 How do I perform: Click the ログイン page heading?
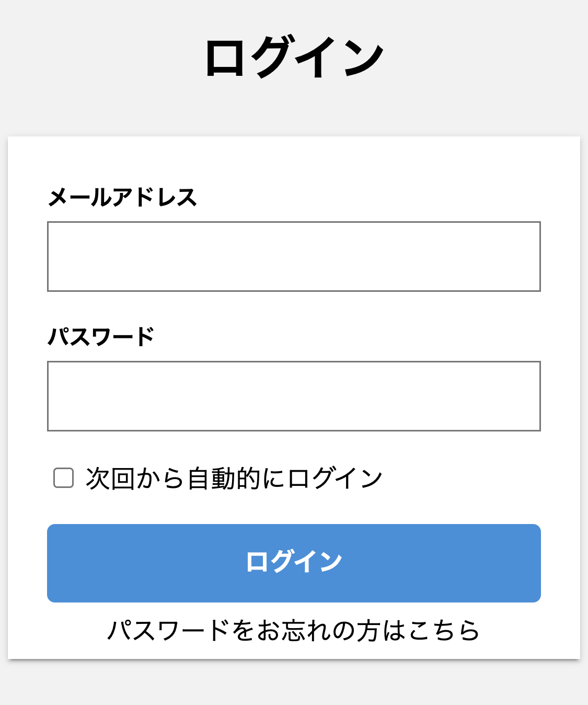tap(294, 58)
